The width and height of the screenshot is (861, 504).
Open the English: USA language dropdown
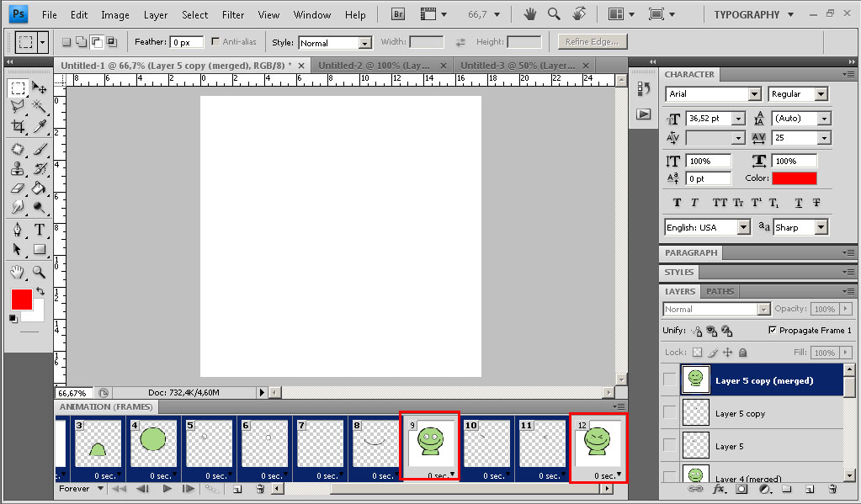(x=743, y=227)
